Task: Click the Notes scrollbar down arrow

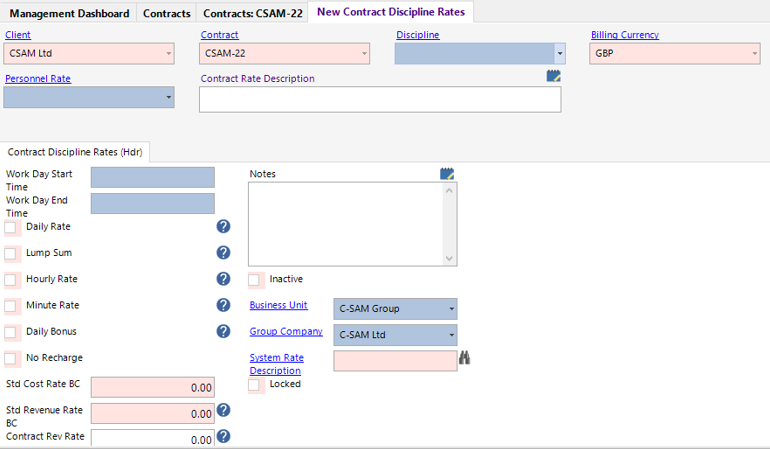Action: pos(449,258)
